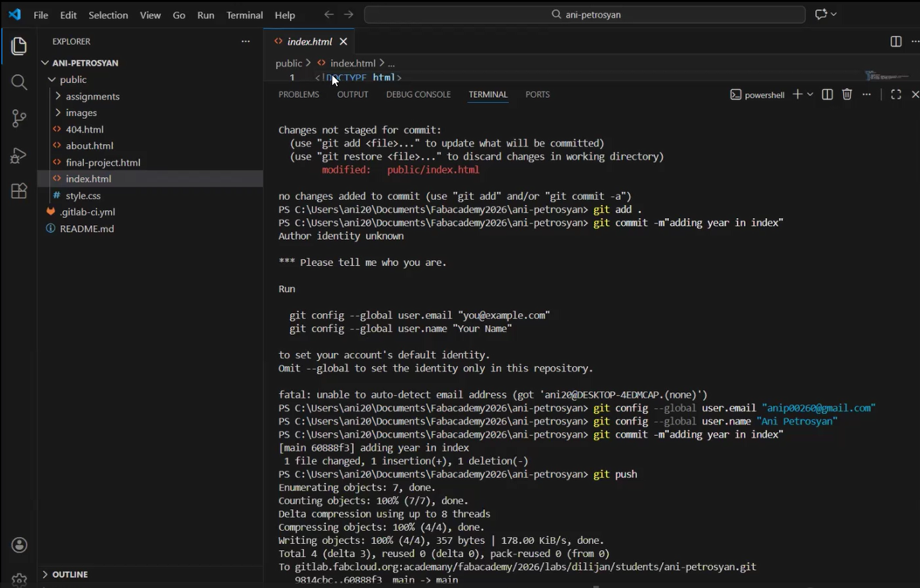The width and height of the screenshot is (920, 588).
Task: Open README.md in the explorer
Action: point(87,229)
